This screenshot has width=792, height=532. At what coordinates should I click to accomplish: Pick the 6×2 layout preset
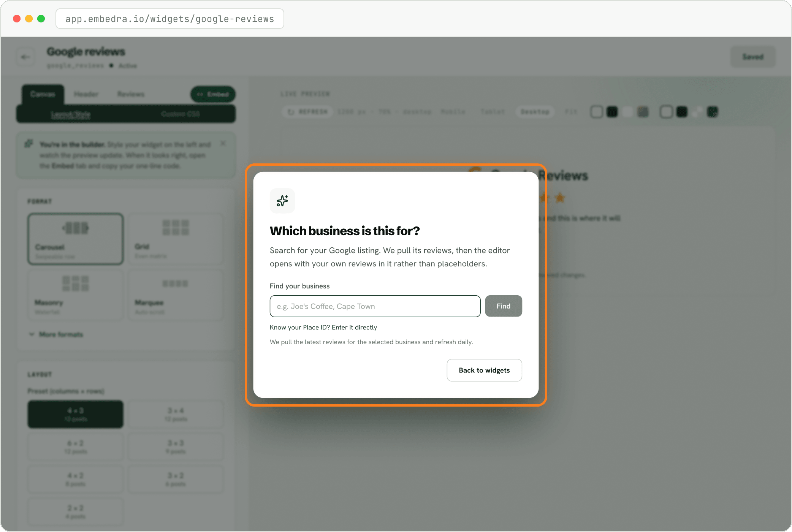point(76,447)
